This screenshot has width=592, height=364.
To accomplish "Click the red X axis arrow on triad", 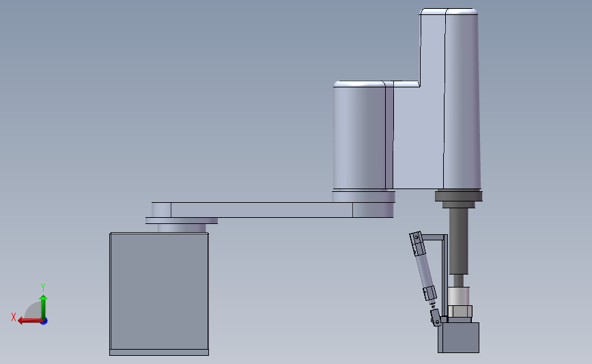I will (29, 320).
